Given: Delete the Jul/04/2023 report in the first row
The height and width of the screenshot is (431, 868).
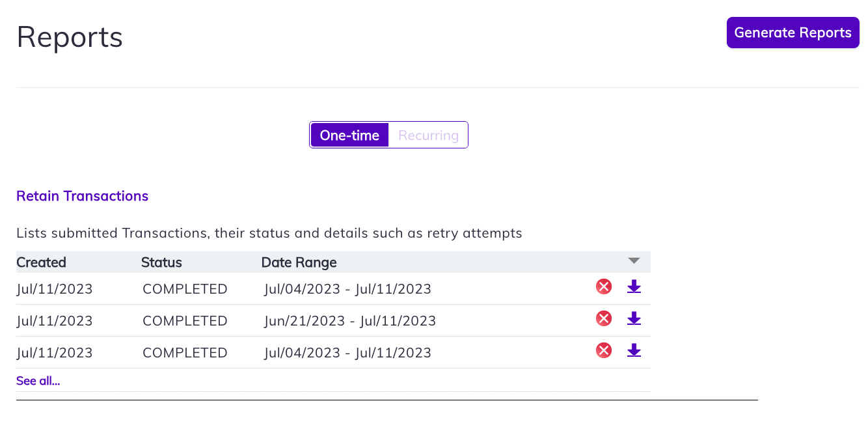Looking at the screenshot, I should [604, 286].
